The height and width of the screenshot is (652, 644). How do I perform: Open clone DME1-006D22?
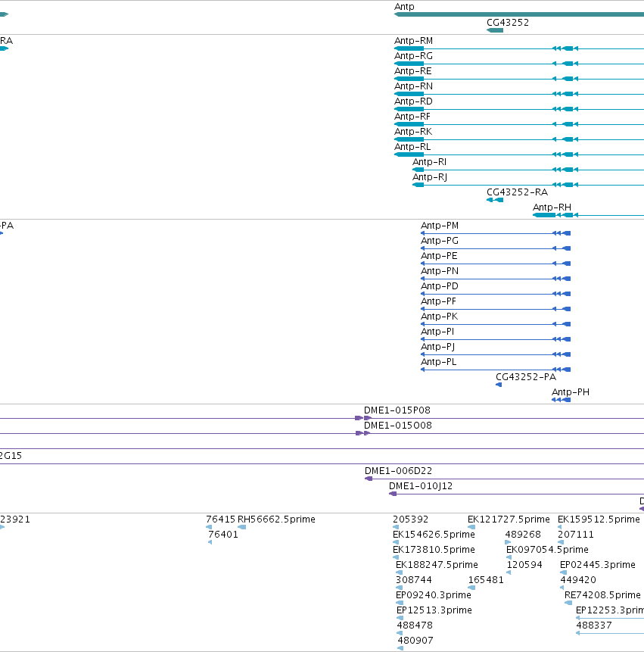398,471
